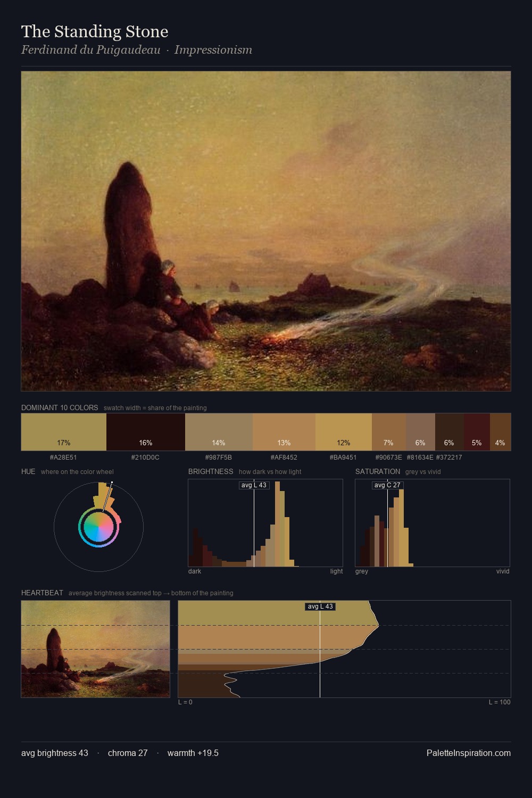Click the saturation 'avg C 27' label
Viewport: 532px width, 798px height.
pyautogui.click(x=387, y=485)
